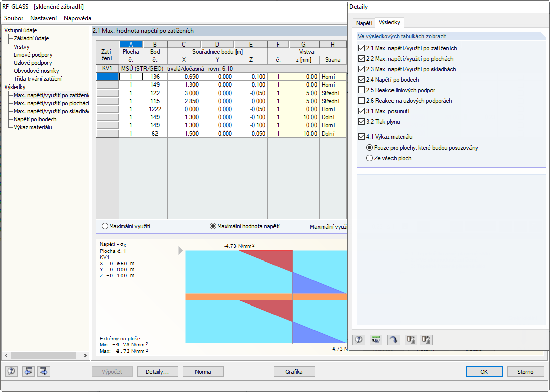Open the Nastavení menu
The image size is (550, 392).
point(44,18)
